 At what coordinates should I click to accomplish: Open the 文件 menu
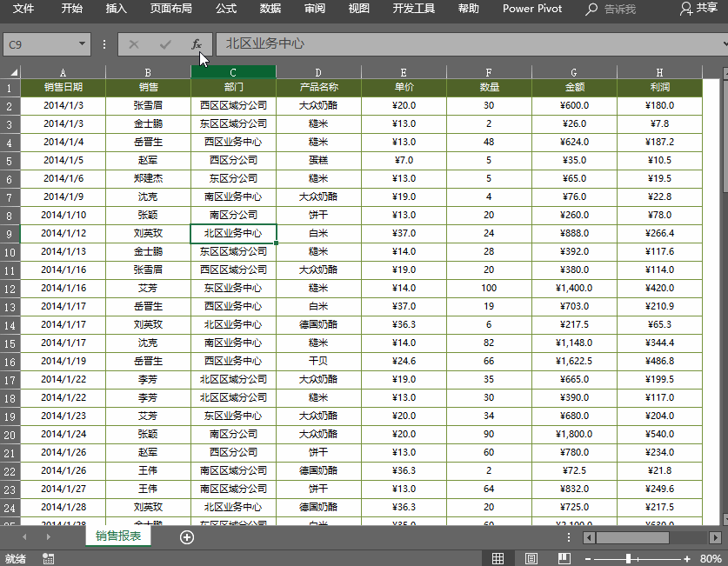pyautogui.click(x=23, y=9)
